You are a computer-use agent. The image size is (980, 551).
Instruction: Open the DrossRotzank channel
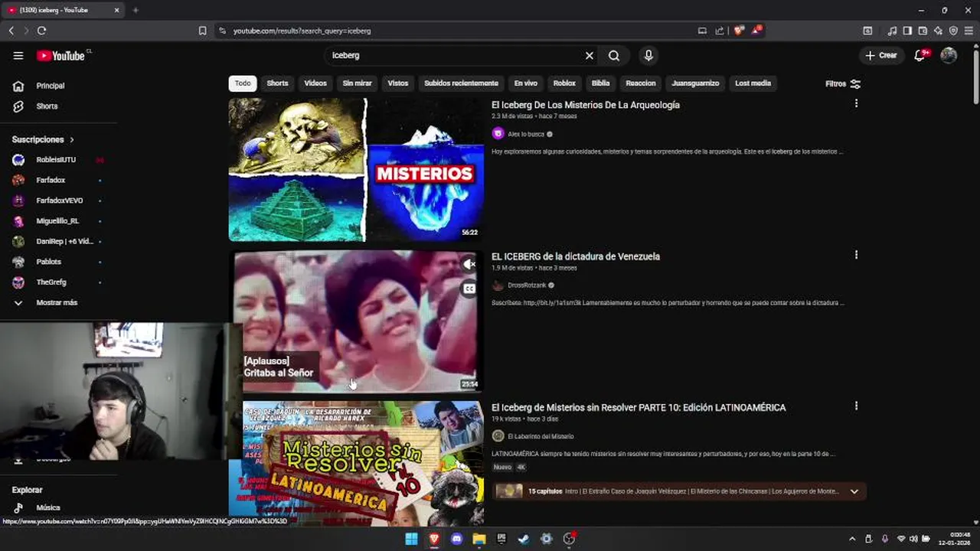coord(527,285)
